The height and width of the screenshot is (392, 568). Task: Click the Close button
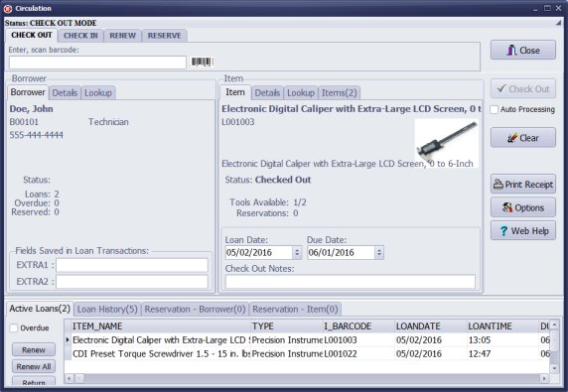pyautogui.click(x=523, y=50)
